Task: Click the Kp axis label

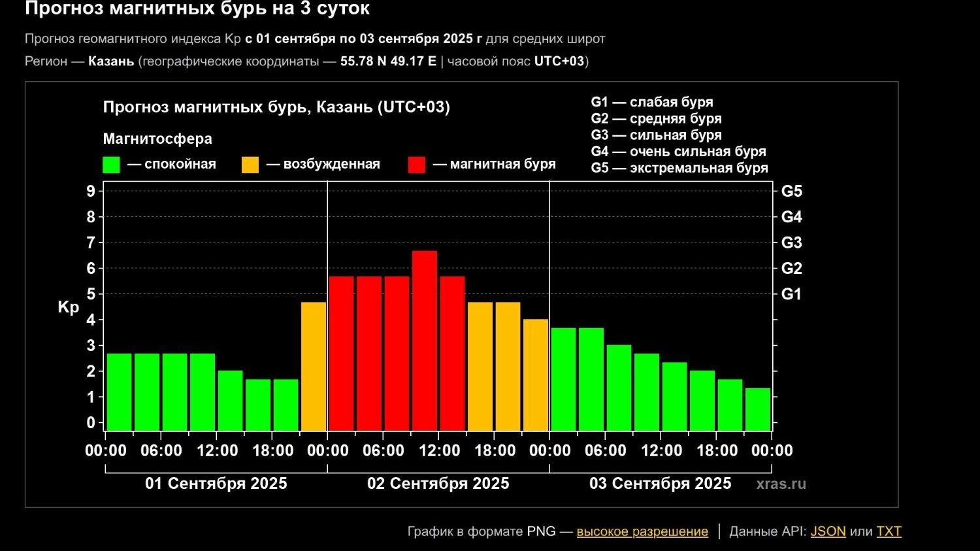Action: click(x=68, y=307)
